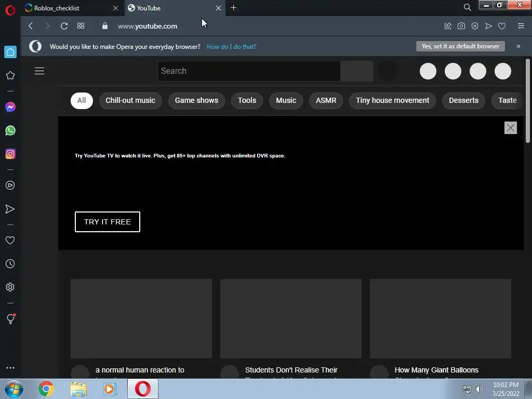Open History clock in the sidebar

pos(10,263)
